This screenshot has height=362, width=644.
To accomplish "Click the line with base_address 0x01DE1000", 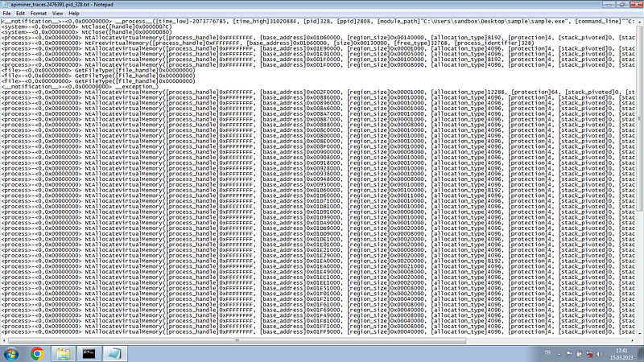I will point(318,239).
